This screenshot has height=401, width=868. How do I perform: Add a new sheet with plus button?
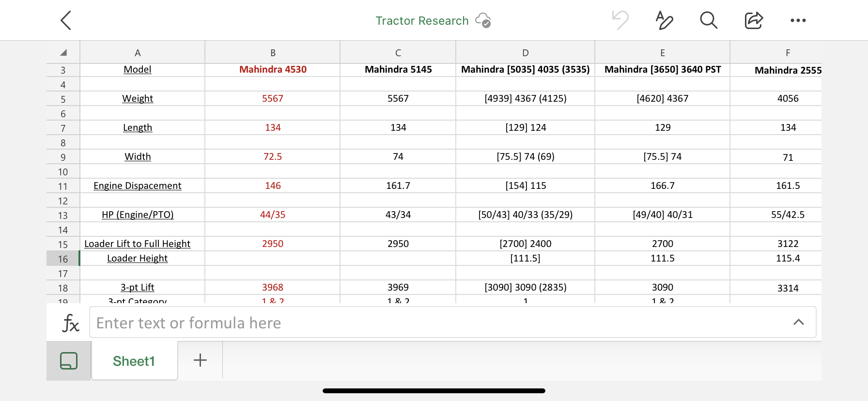[200, 360]
